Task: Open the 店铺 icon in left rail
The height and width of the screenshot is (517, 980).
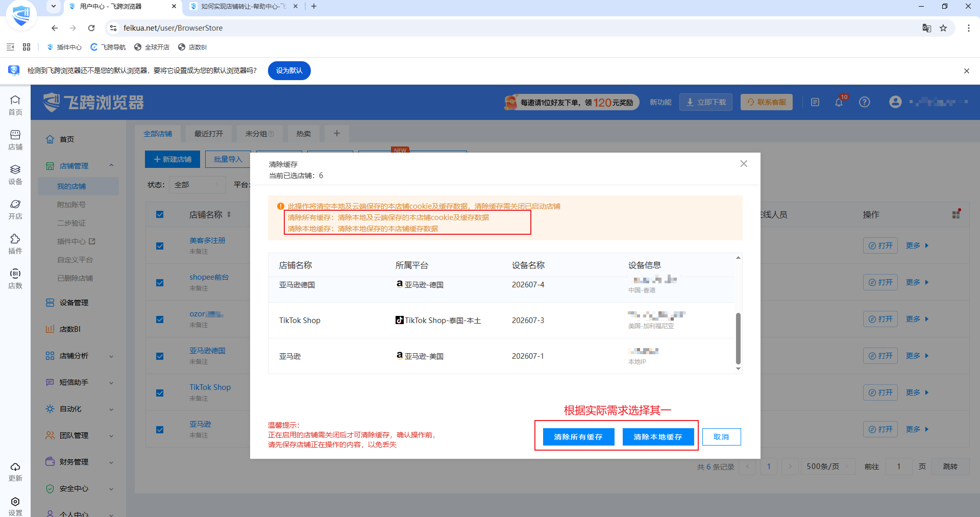Action: tap(15, 140)
